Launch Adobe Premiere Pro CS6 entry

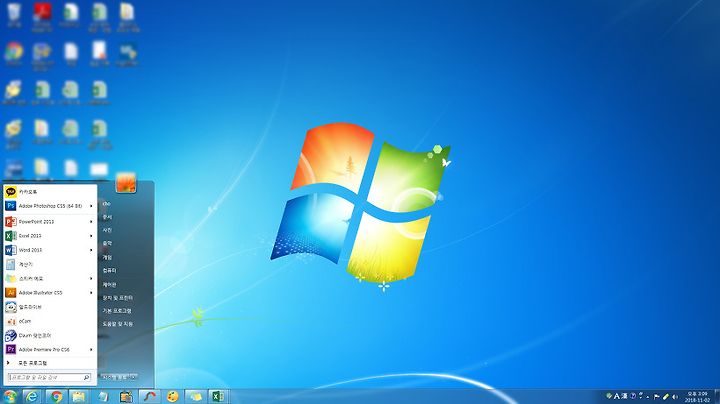tap(50, 349)
